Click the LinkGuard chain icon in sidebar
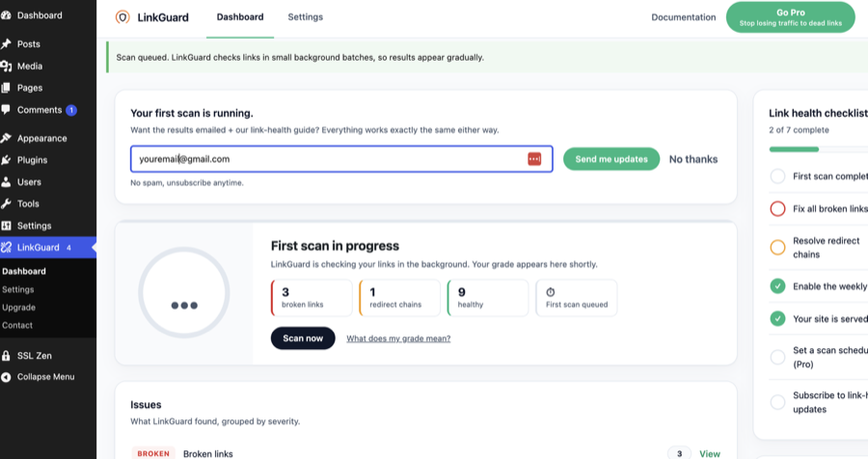The image size is (868, 459). pos(6,248)
